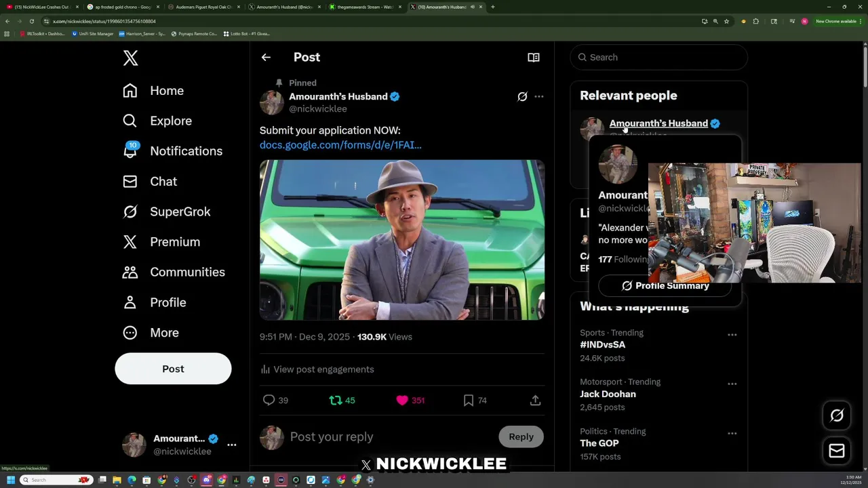Open the Lotto Bot bookmark
This screenshot has height=488, width=868.
coord(246,34)
